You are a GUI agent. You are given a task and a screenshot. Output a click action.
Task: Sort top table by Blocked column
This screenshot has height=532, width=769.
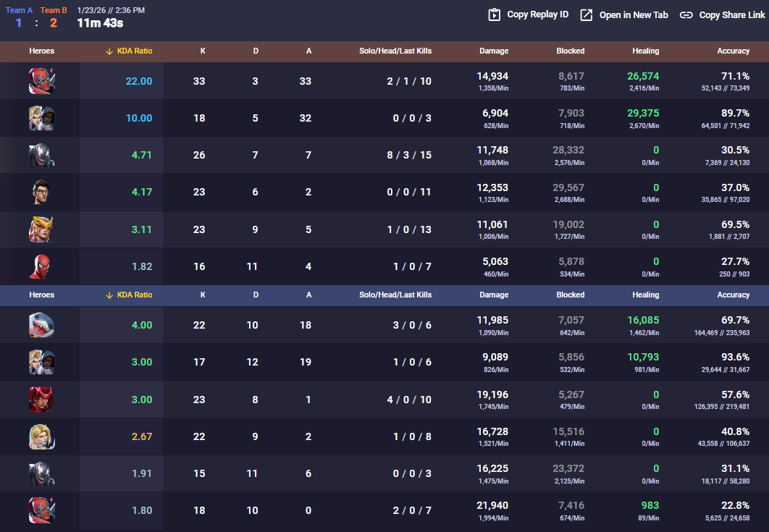click(571, 51)
